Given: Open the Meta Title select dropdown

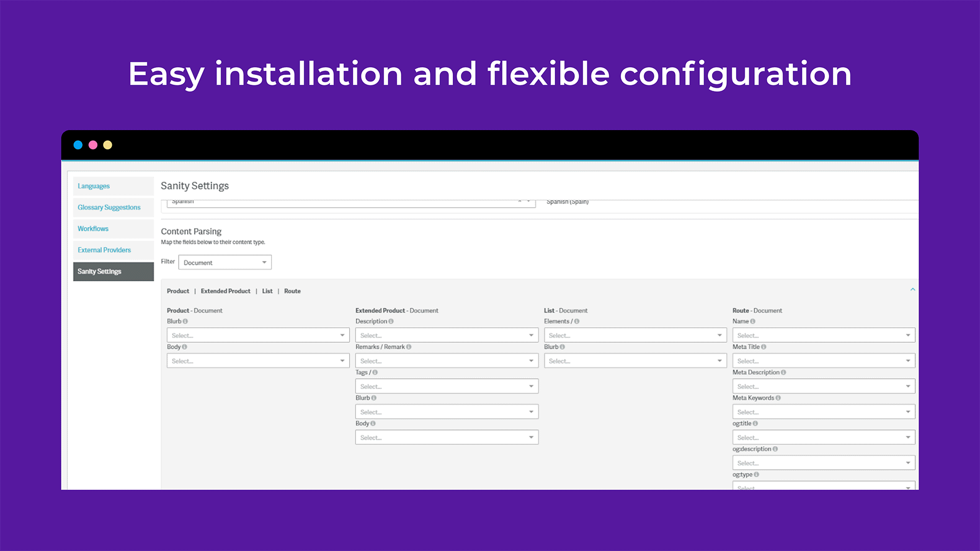Looking at the screenshot, I should point(824,361).
